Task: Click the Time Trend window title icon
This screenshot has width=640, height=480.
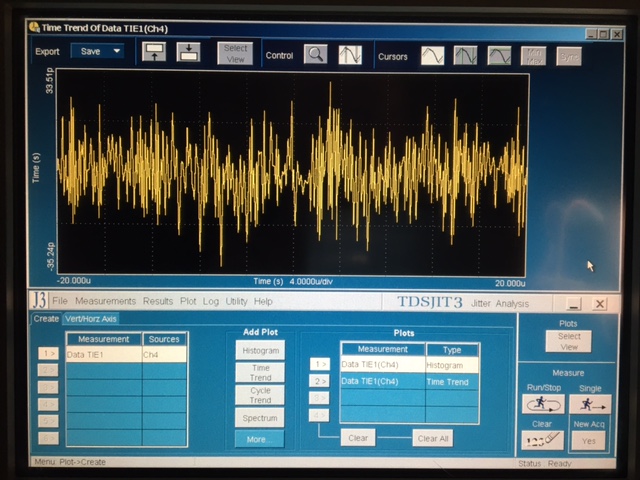Action: [34, 27]
